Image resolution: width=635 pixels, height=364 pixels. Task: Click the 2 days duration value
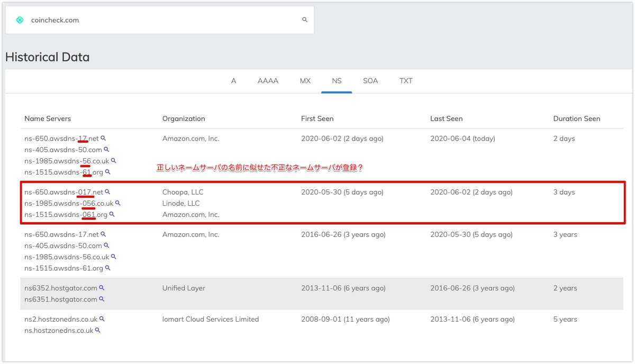pyautogui.click(x=564, y=139)
